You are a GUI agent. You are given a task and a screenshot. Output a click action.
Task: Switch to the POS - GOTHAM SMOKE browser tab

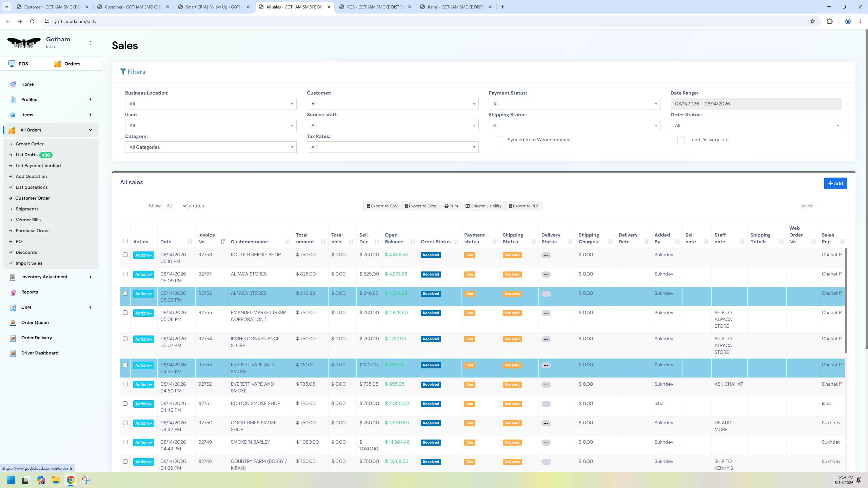(375, 7)
